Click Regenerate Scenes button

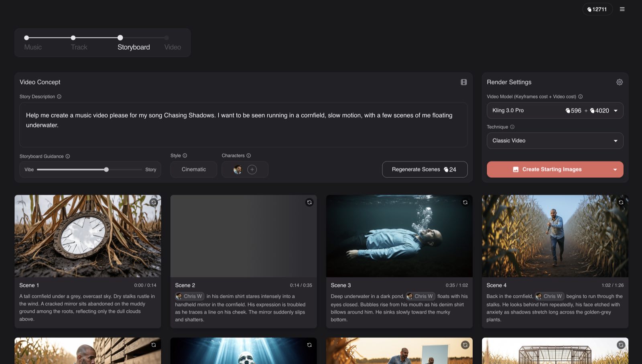pos(425,170)
